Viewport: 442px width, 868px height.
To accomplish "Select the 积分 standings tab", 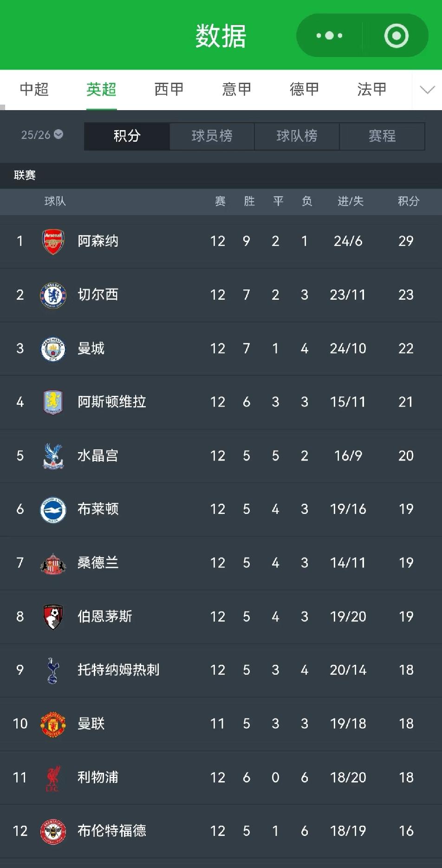I will [127, 136].
